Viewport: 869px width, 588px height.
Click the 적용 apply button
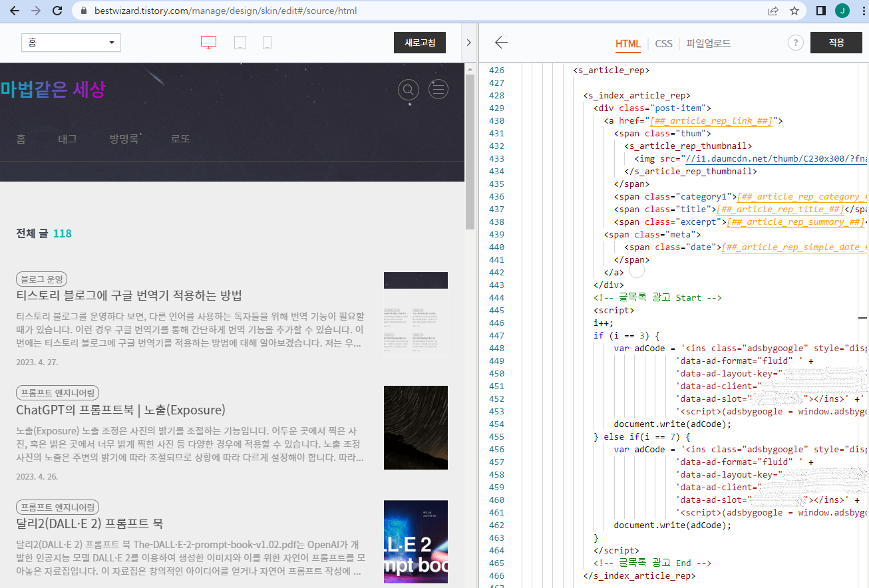(x=836, y=42)
